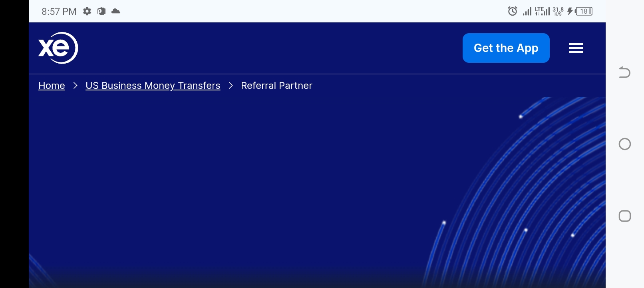The image size is (644, 288).
Task: Tap the 31.8 K/S network speed indicator
Action: pos(558,11)
